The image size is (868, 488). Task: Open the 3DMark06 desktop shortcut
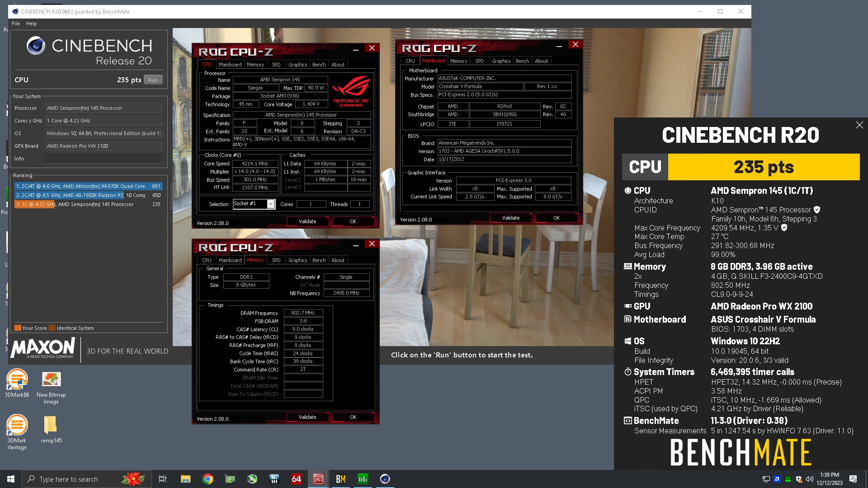coord(17,383)
